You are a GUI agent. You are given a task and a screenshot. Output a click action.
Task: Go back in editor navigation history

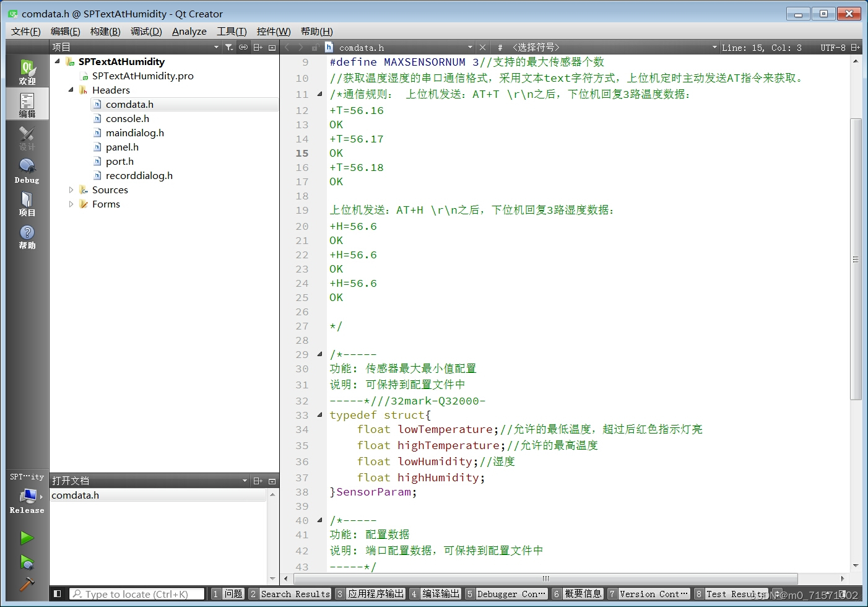point(287,47)
